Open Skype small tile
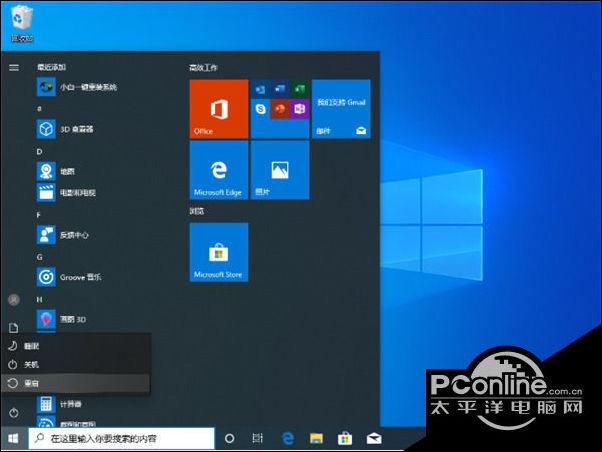 point(260,109)
